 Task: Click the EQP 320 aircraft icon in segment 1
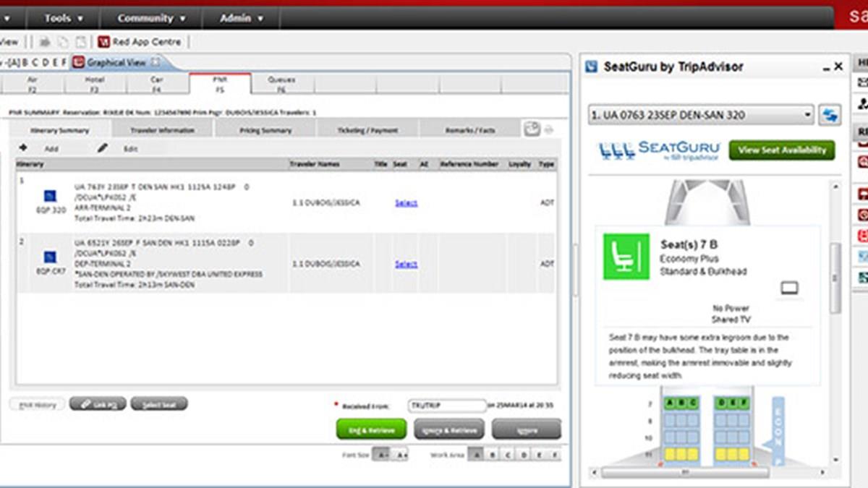(51, 195)
